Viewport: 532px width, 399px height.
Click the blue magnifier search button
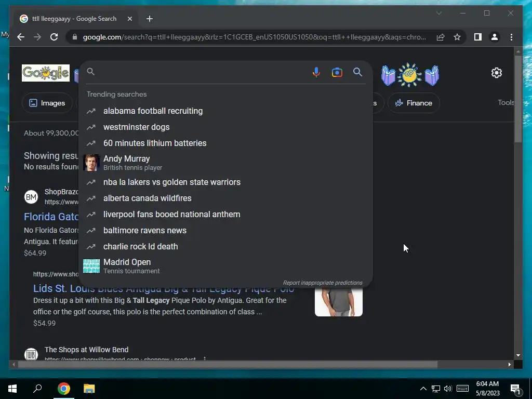click(x=357, y=72)
